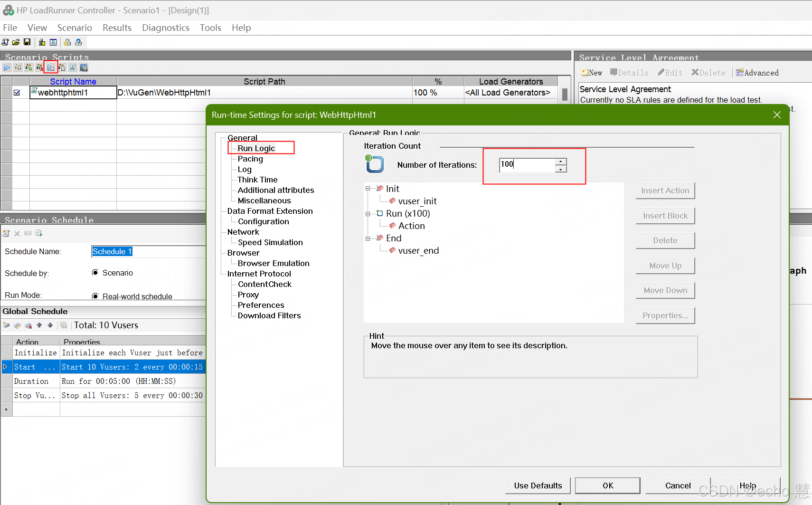Click the Edit Action pencil icon
Viewport: 812px width, 505px height.
tap(17, 325)
